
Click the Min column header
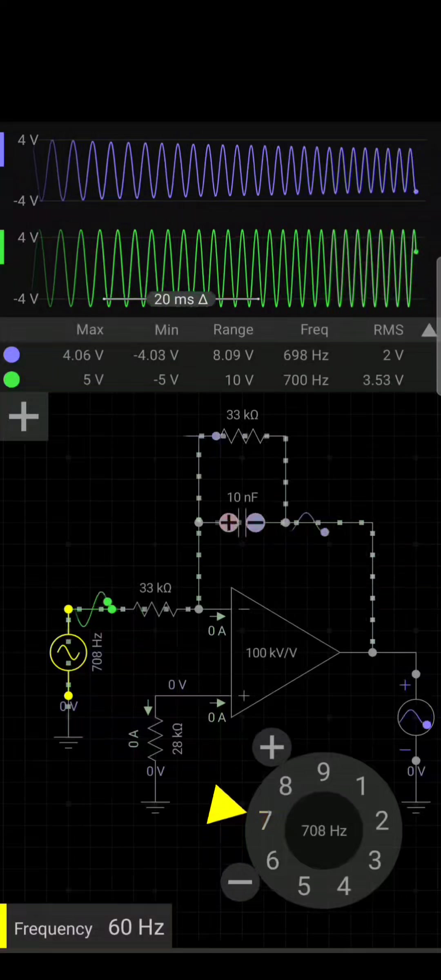pos(167,330)
